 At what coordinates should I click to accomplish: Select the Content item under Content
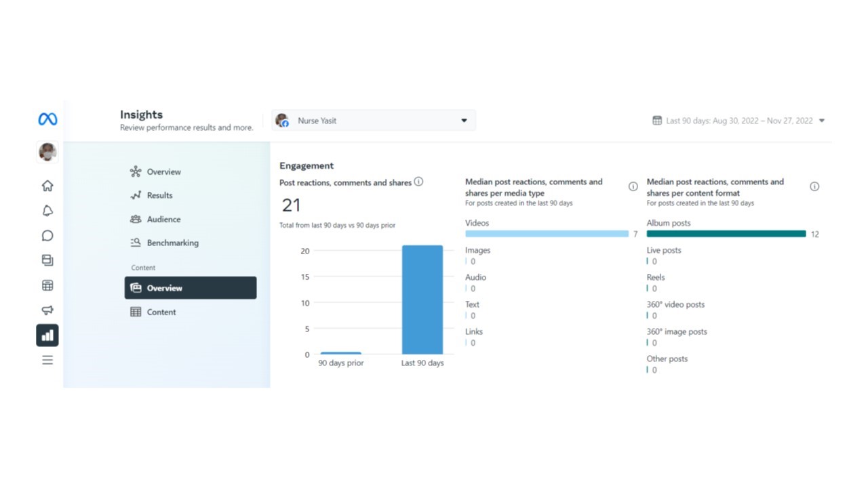(x=161, y=312)
